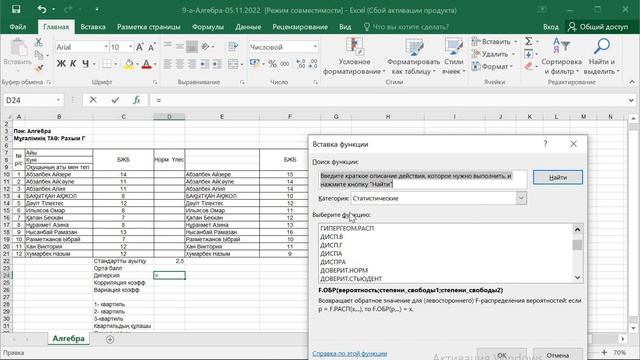Increase decimal places icon
This screenshot has width=640, height=360.
pos(301,64)
